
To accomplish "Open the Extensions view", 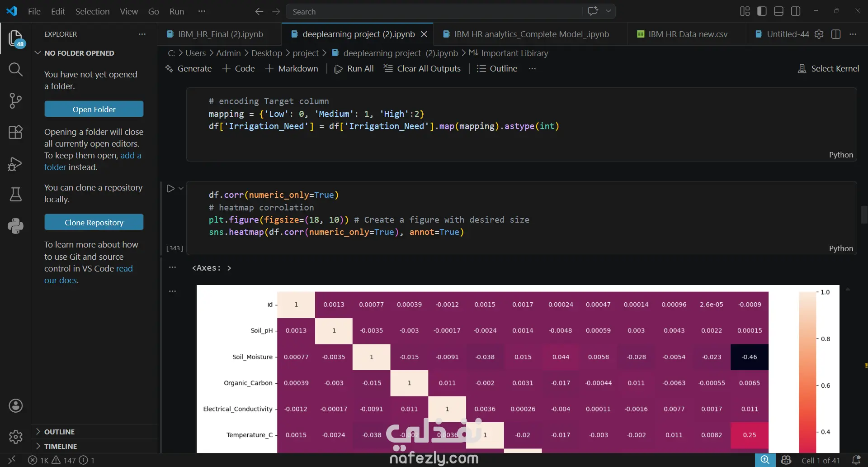I will [16, 132].
